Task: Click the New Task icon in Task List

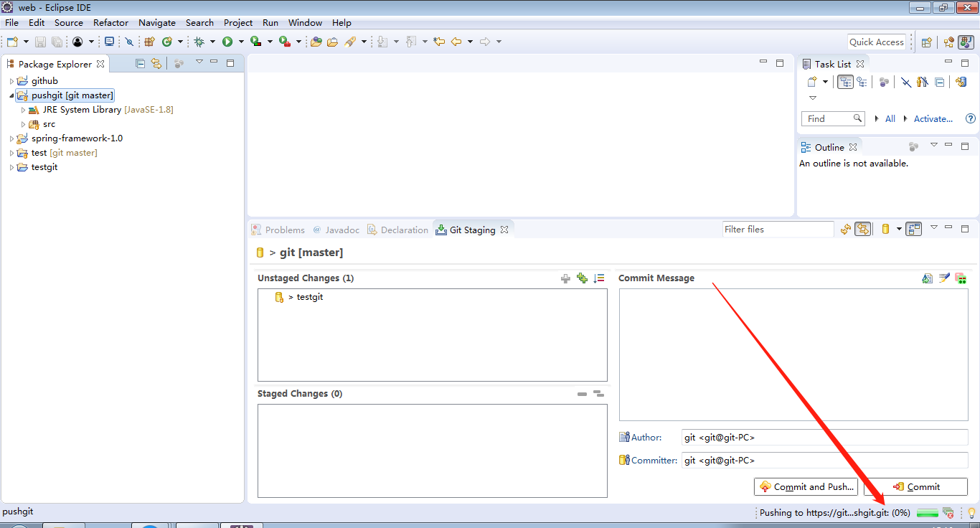Action: (x=812, y=82)
